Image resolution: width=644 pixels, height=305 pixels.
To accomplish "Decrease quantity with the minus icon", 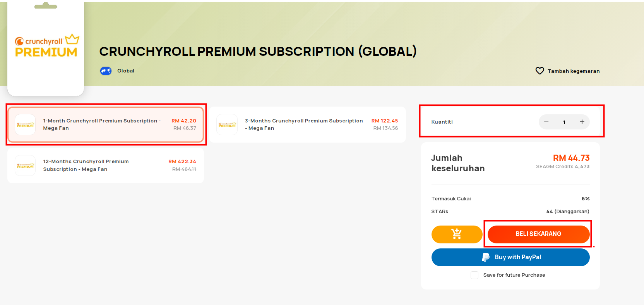I will pyautogui.click(x=546, y=122).
